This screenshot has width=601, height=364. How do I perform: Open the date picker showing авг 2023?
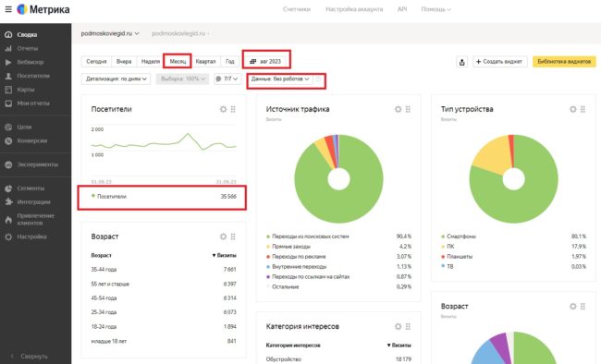[x=265, y=61]
